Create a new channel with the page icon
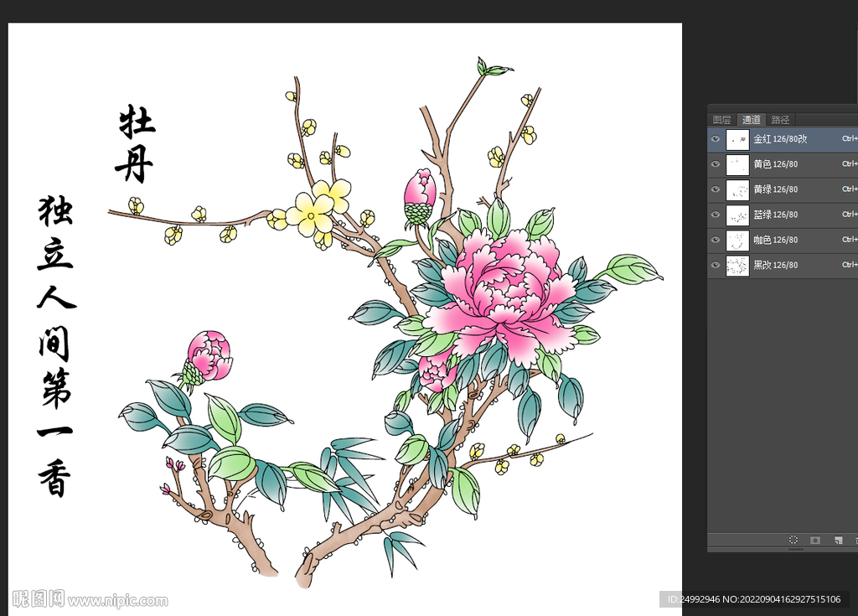Screen dimensions: 858x616 [x=838, y=540]
